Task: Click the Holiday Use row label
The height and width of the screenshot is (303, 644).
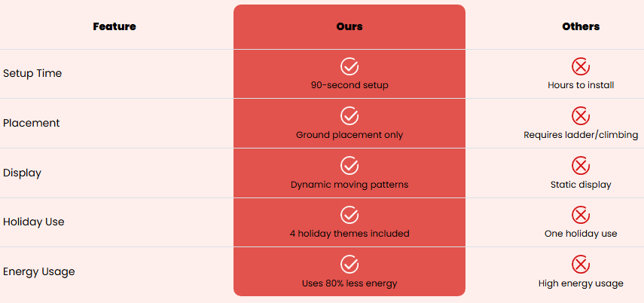Action: 34,222
